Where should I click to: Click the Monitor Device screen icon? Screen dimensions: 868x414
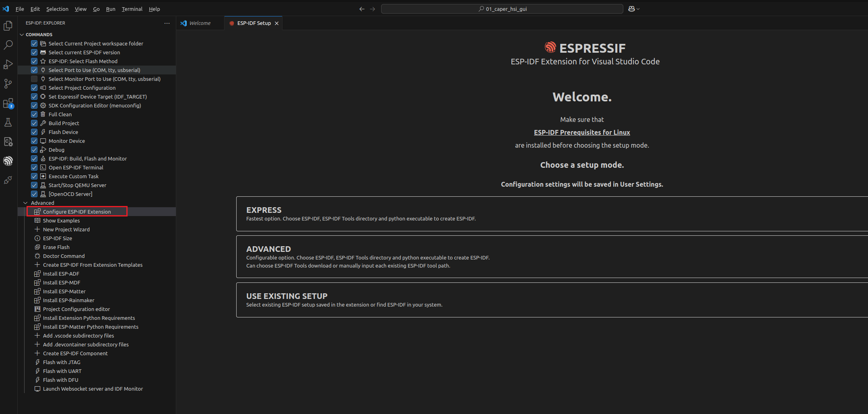tap(43, 141)
